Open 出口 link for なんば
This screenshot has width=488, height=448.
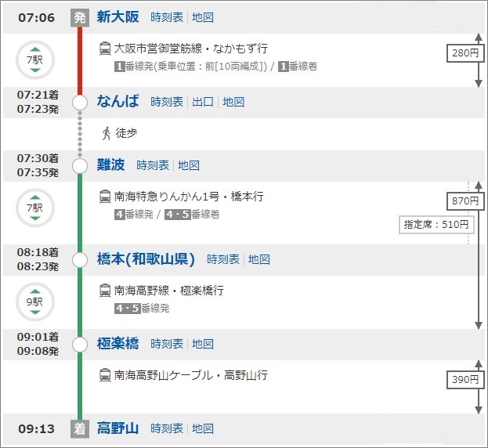pyautogui.click(x=203, y=102)
